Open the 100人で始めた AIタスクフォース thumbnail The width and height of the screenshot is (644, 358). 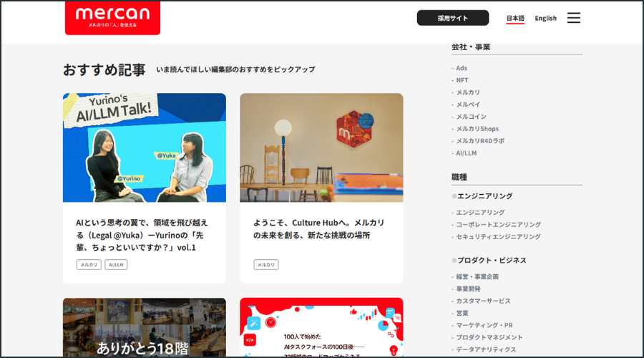click(321, 327)
